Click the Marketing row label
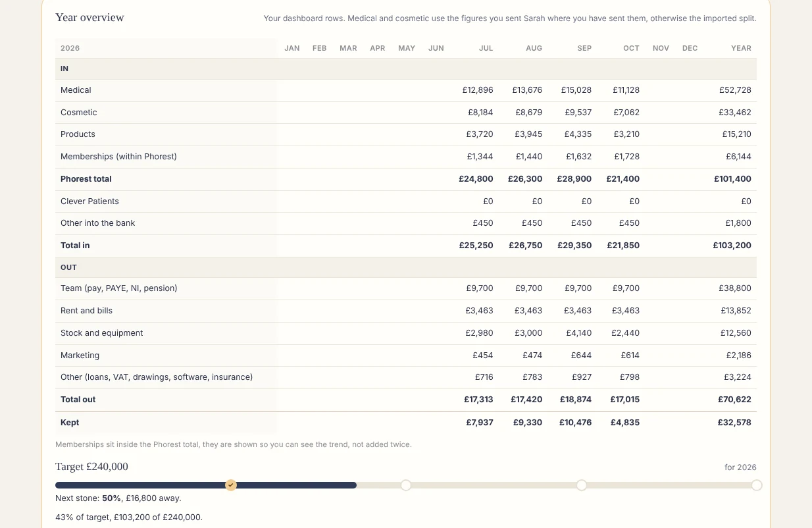This screenshot has height=528, width=812. (80, 356)
